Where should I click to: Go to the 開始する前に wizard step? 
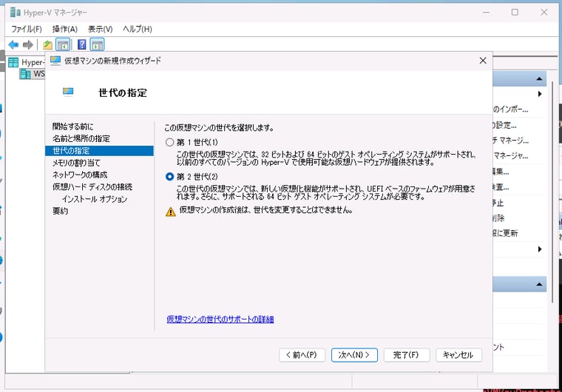[x=72, y=126]
